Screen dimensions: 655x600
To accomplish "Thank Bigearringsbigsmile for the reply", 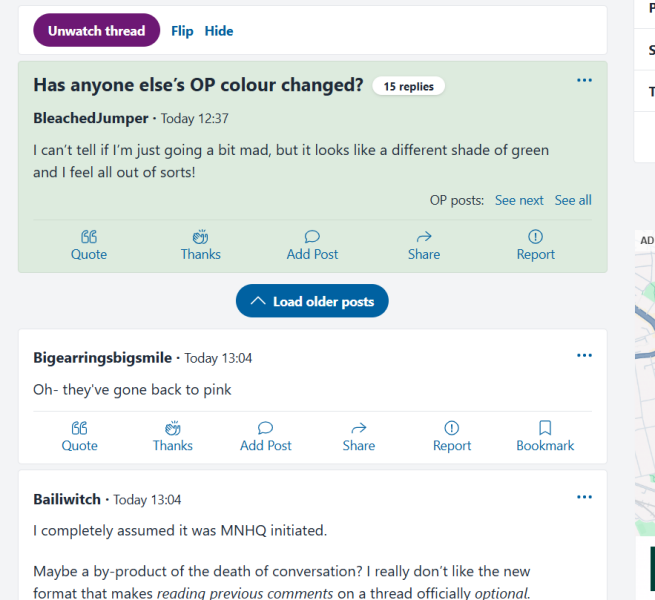I will [173, 428].
